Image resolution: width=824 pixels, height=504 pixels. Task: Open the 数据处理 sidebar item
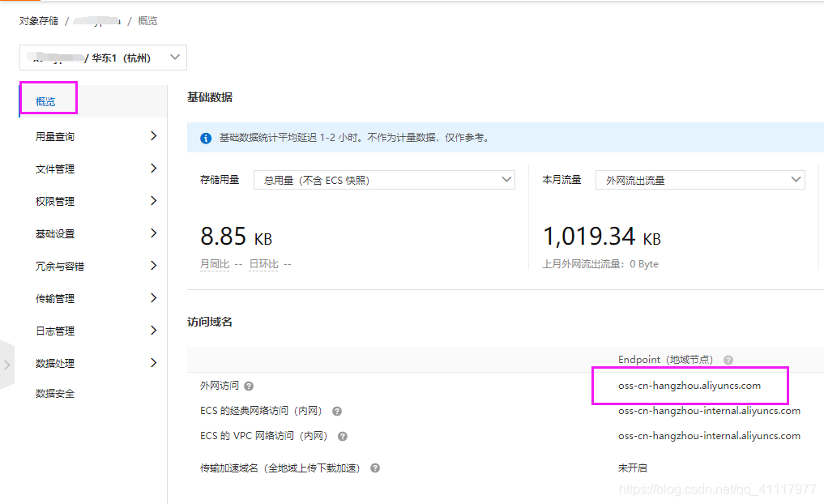point(54,364)
